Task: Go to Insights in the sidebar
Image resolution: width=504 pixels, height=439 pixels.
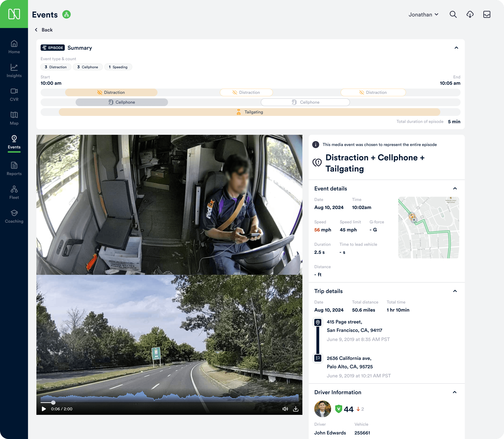Action: point(14,71)
